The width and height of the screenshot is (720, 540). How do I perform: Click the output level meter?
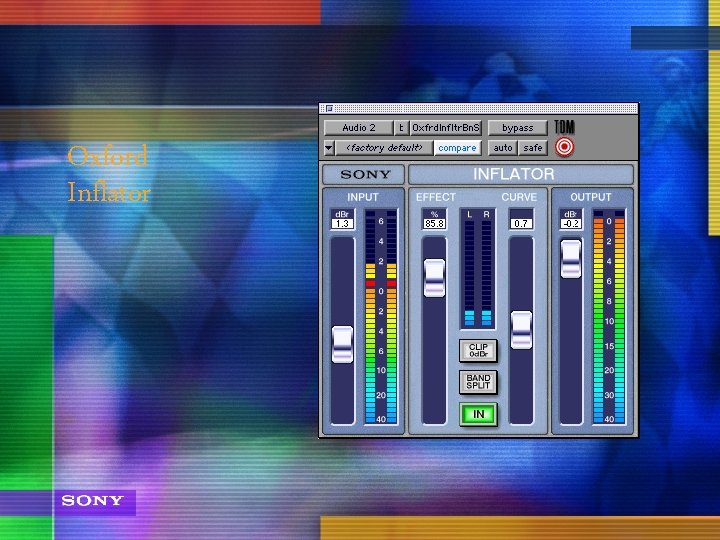(609, 317)
